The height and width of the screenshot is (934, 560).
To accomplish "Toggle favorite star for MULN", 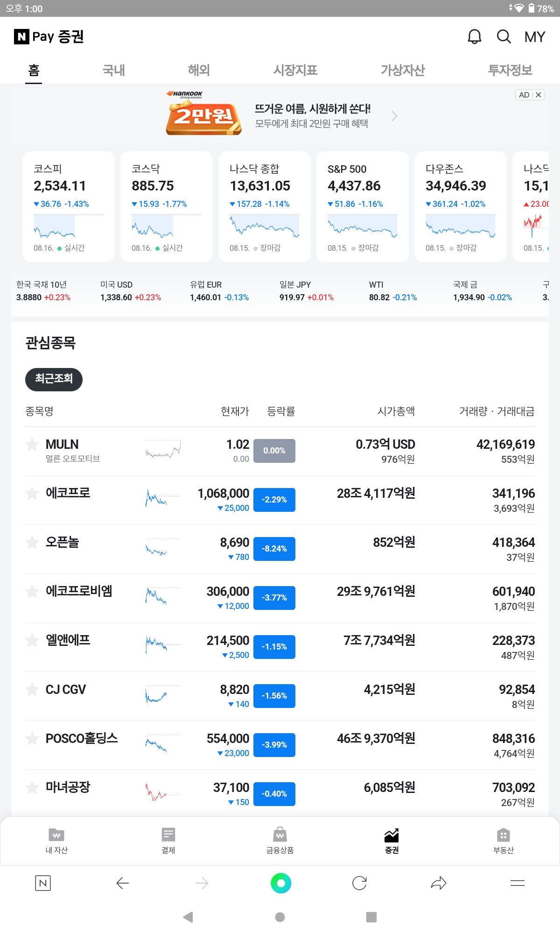I will [32, 444].
